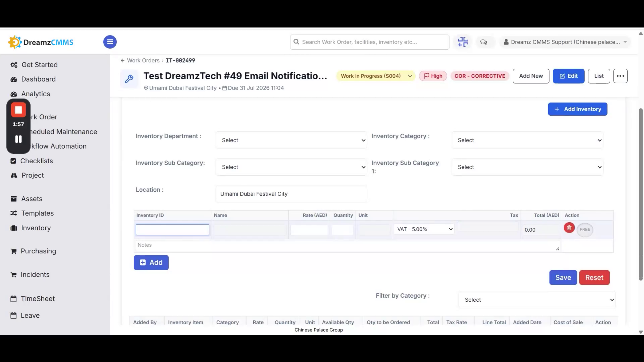Image resolution: width=644 pixels, height=362 pixels.
Task: Open the Filter by Category dropdown
Action: (x=537, y=300)
